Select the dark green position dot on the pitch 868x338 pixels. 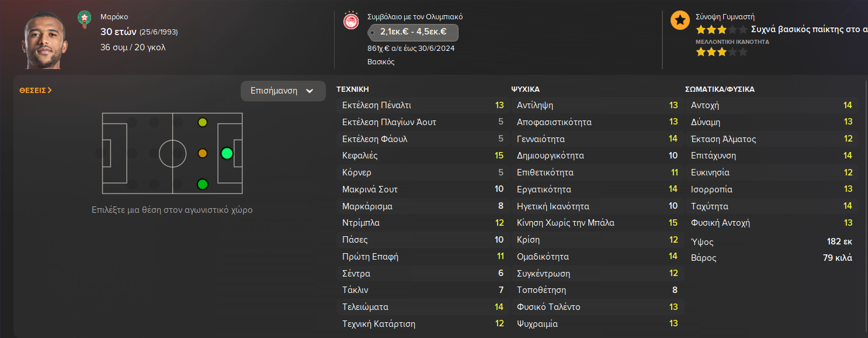click(x=202, y=184)
